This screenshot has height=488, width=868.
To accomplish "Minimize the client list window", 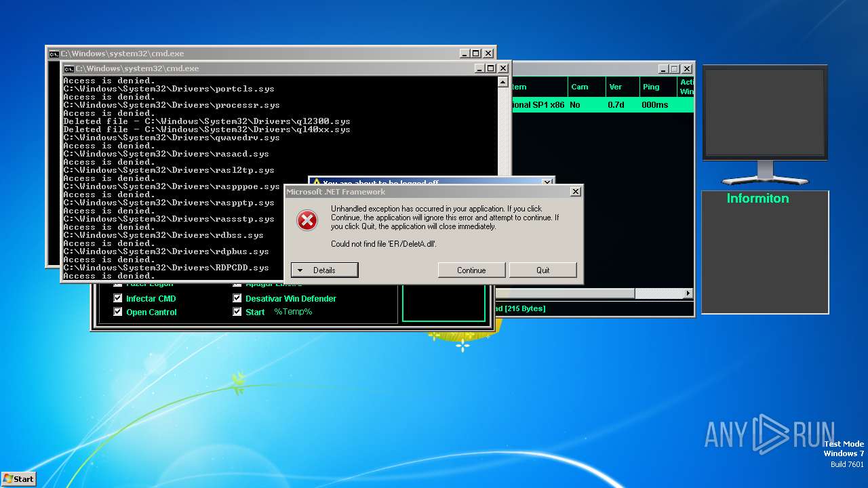I will click(x=663, y=69).
